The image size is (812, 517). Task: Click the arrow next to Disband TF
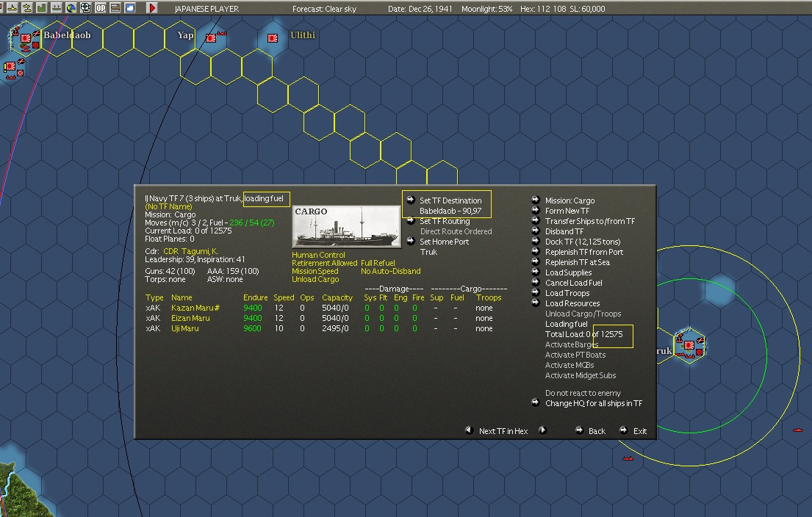pos(536,231)
